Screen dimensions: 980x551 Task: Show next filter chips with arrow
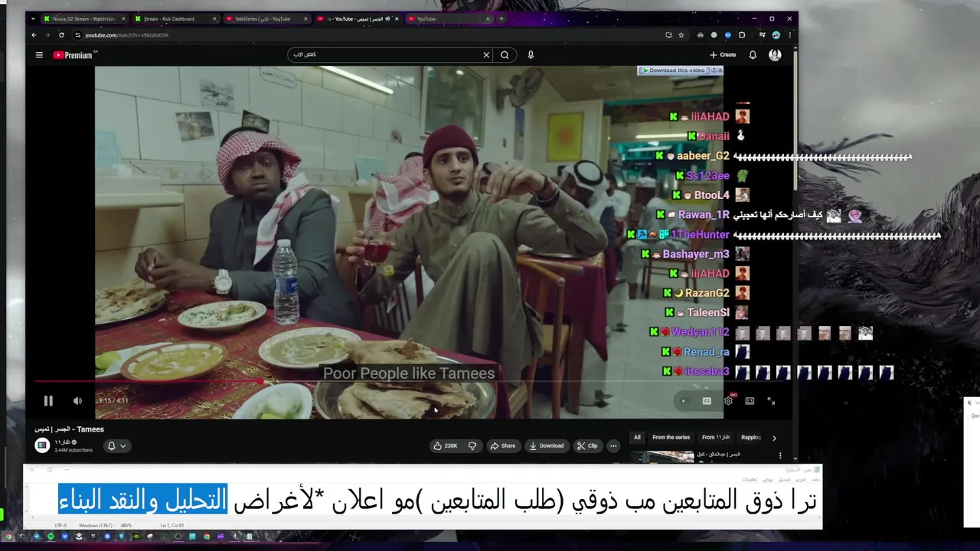774,438
